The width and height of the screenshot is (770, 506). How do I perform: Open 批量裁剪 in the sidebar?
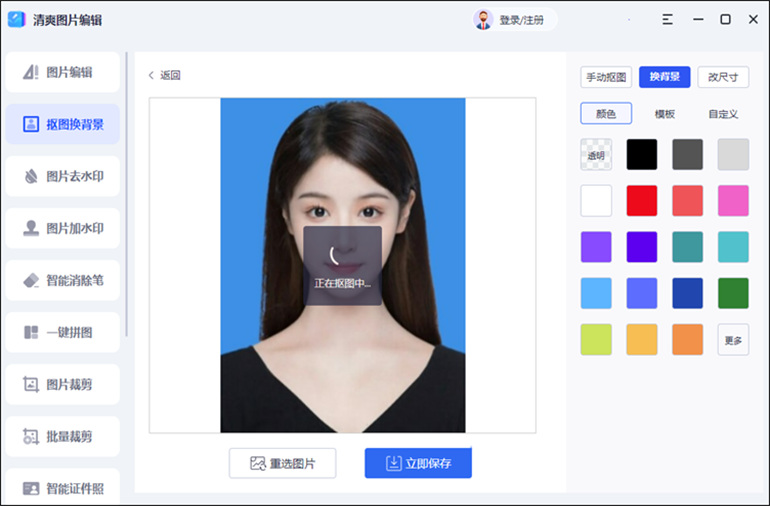click(x=62, y=437)
